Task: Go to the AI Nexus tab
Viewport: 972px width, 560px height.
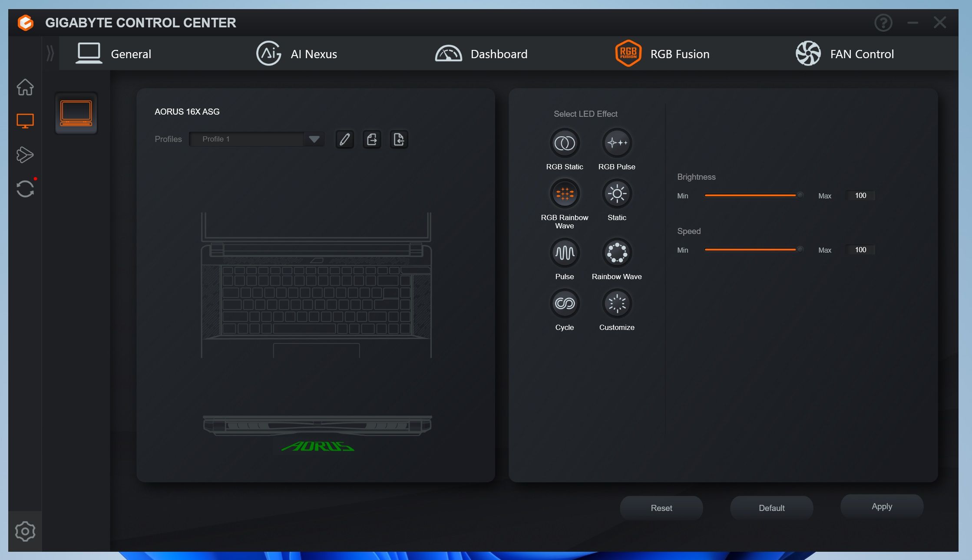Action: coord(297,54)
